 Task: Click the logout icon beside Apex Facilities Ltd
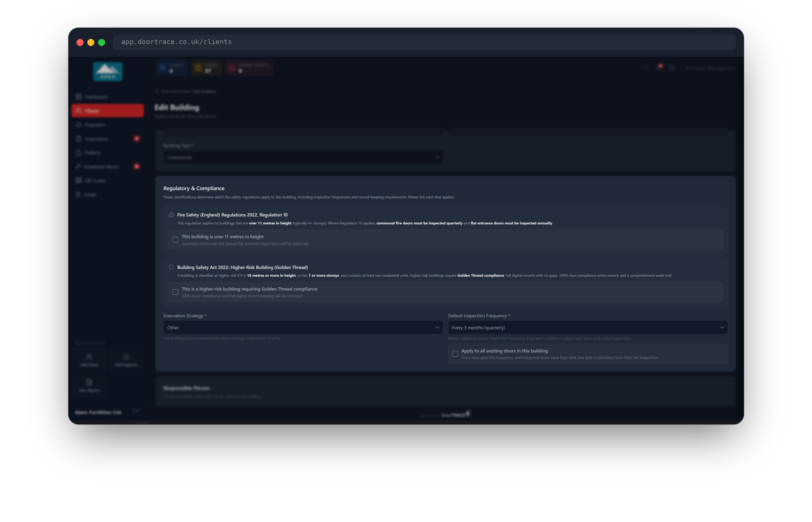coord(136,412)
